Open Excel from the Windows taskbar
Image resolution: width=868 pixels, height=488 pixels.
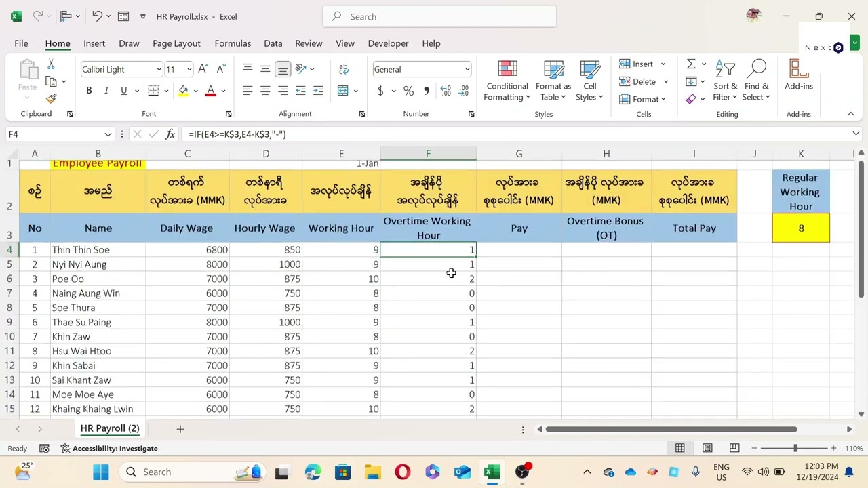tap(492, 472)
